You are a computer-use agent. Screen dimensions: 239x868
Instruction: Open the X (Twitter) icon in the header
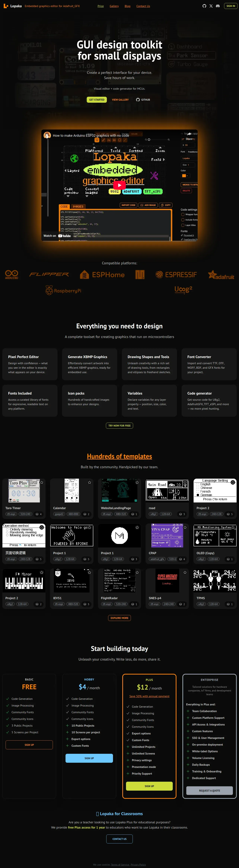coord(211,6)
